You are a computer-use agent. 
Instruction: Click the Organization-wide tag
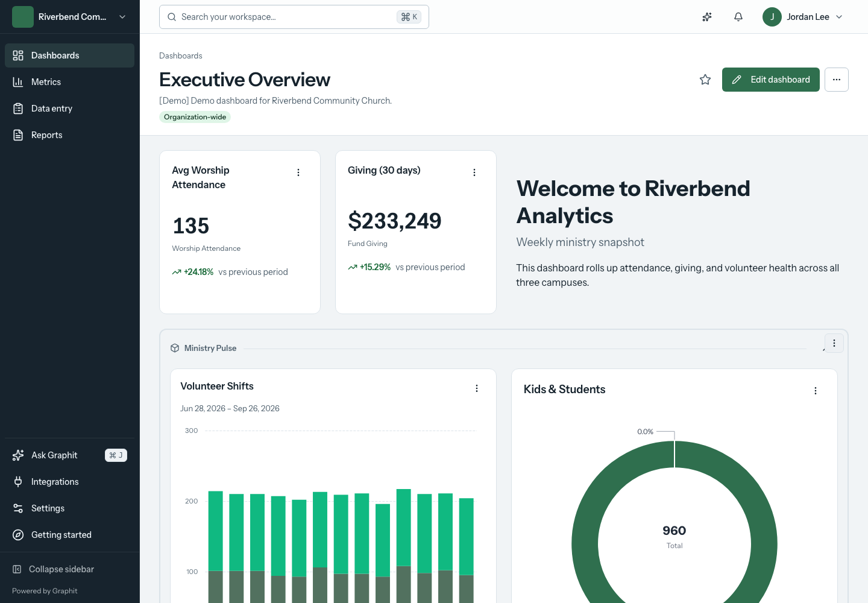point(195,117)
